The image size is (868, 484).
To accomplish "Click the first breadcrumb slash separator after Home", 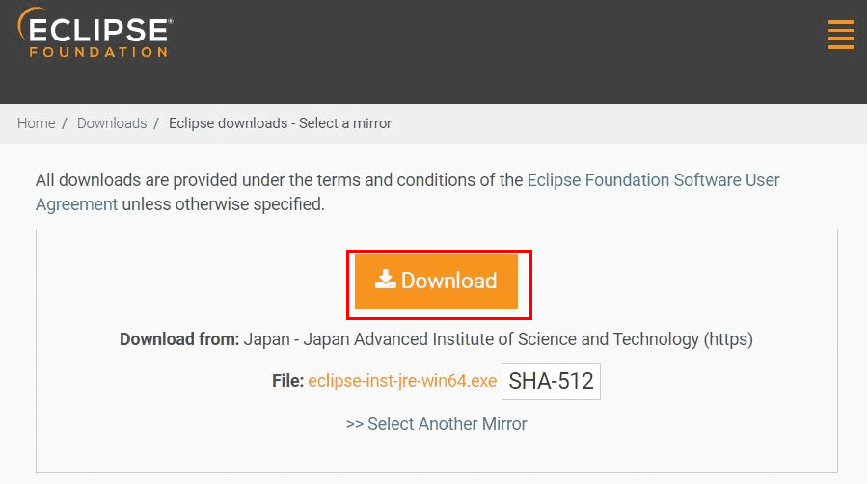I will pos(65,123).
